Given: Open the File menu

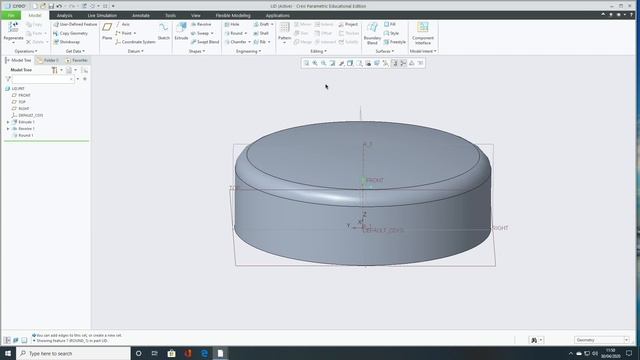Looking at the screenshot, I should tap(11, 16).
